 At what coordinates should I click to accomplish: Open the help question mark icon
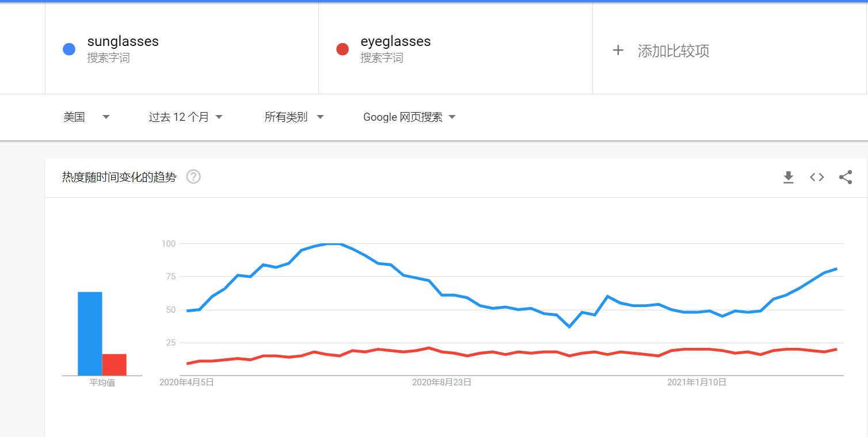pyautogui.click(x=193, y=177)
